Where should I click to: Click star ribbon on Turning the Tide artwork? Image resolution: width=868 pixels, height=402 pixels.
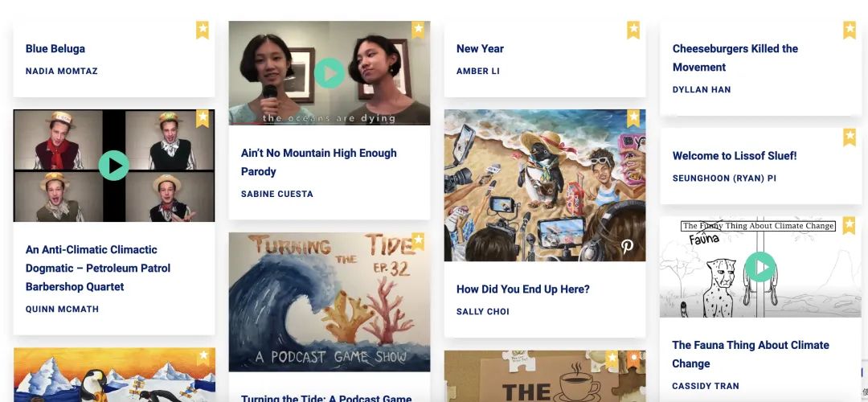(418, 241)
